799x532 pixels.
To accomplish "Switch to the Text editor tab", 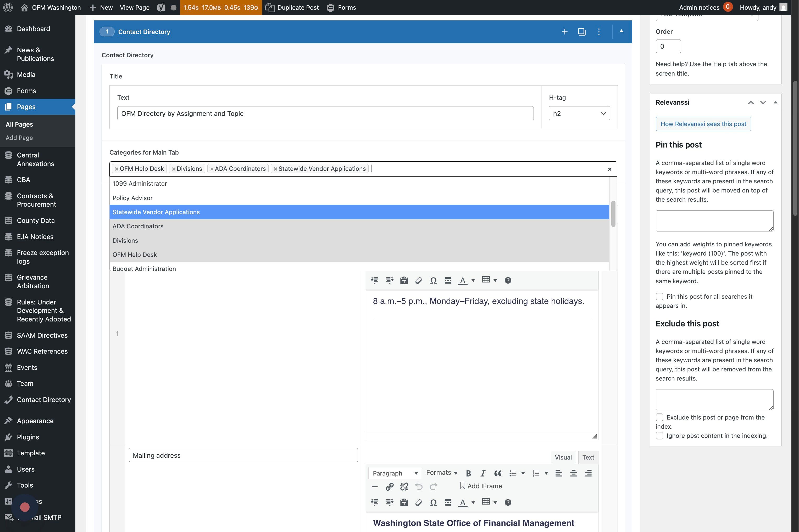I will point(588,457).
